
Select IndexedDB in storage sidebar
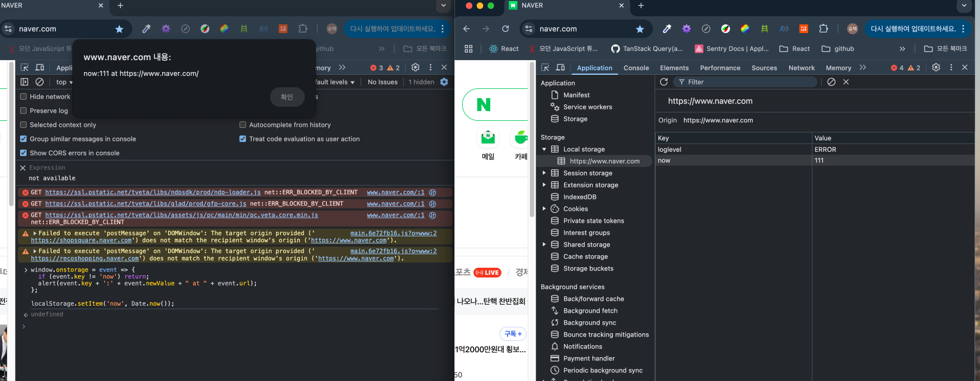click(580, 197)
